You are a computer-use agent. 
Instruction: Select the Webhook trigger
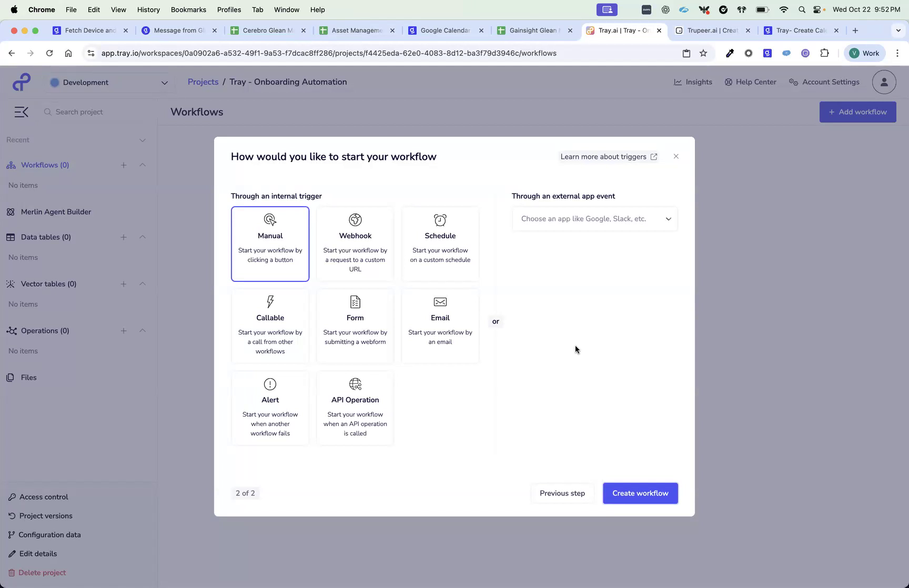355,244
